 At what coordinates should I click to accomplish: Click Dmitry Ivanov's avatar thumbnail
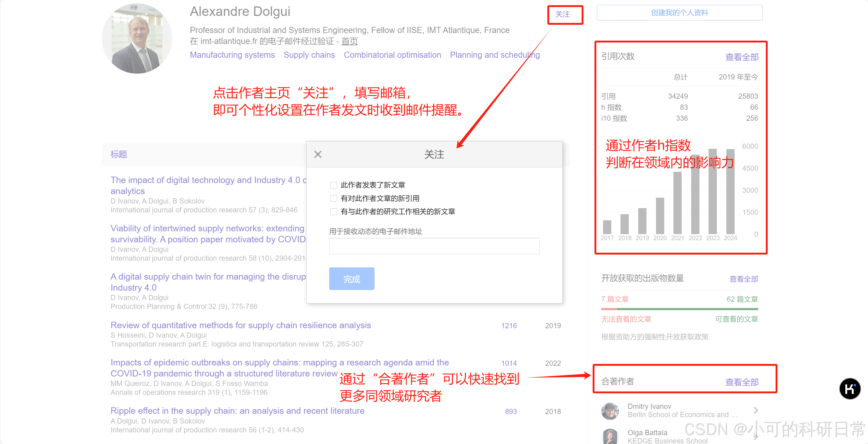coord(610,410)
